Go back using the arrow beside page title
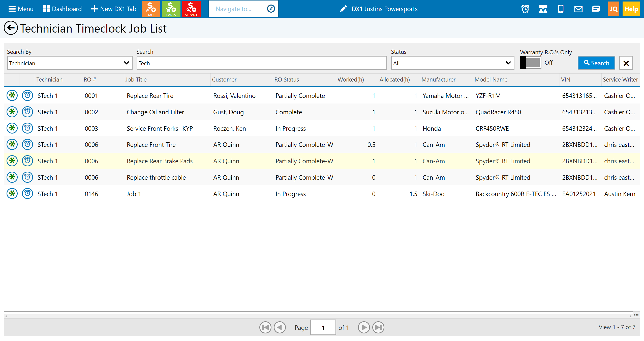Viewport: 644px width, 341px height. (x=11, y=28)
